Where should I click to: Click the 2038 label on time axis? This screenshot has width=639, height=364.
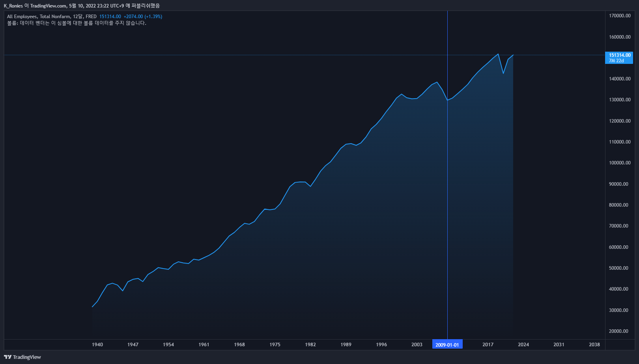click(x=594, y=345)
